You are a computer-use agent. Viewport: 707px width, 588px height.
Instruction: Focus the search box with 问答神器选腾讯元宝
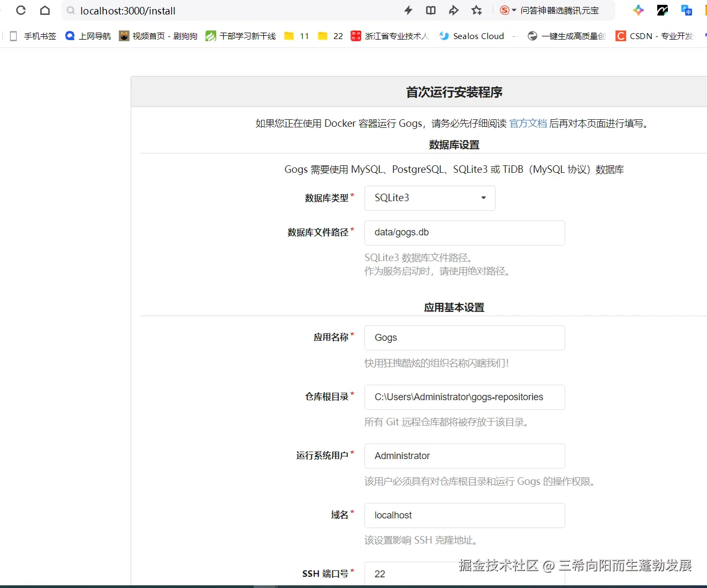(559, 10)
